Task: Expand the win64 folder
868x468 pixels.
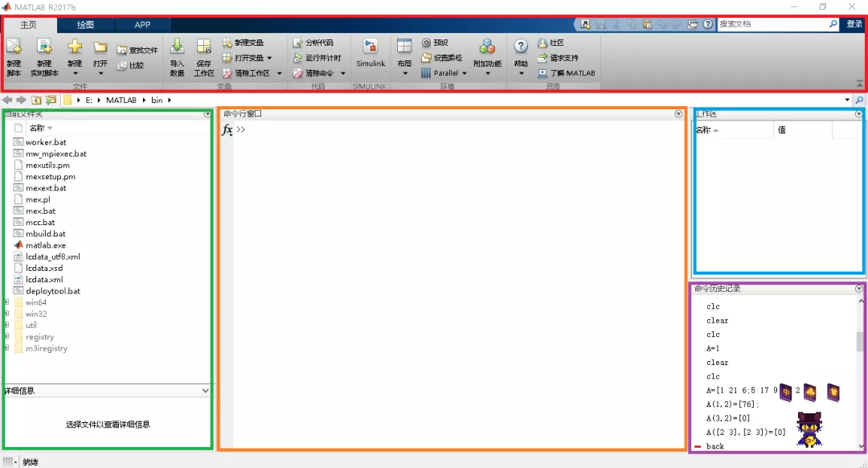Action: [x=7, y=302]
